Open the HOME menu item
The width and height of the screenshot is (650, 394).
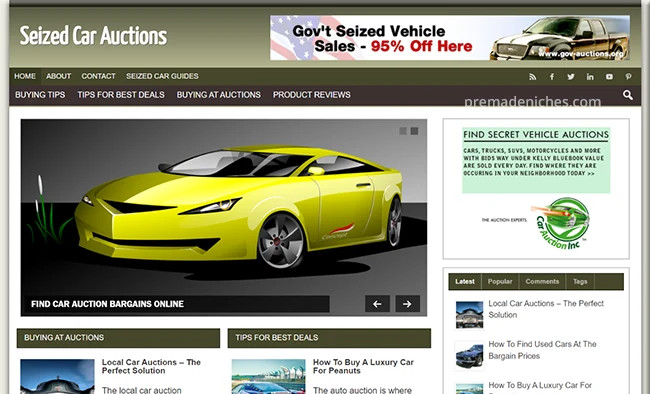[x=25, y=76]
